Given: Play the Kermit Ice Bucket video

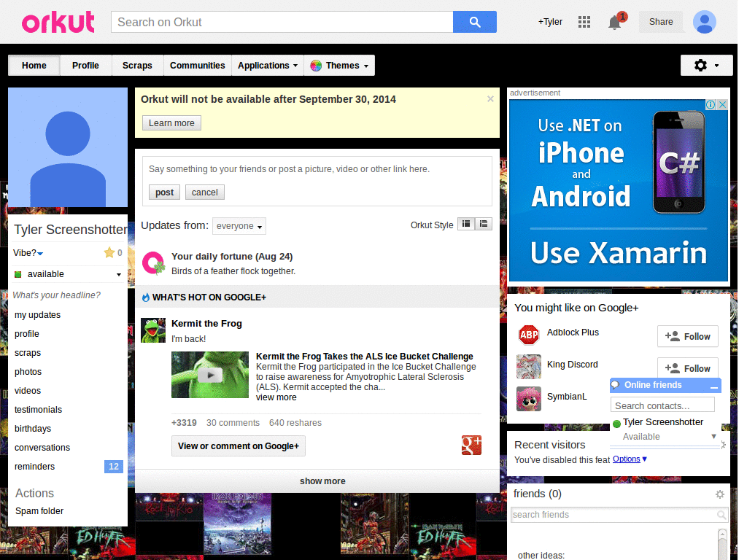Looking at the screenshot, I should (x=210, y=375).
